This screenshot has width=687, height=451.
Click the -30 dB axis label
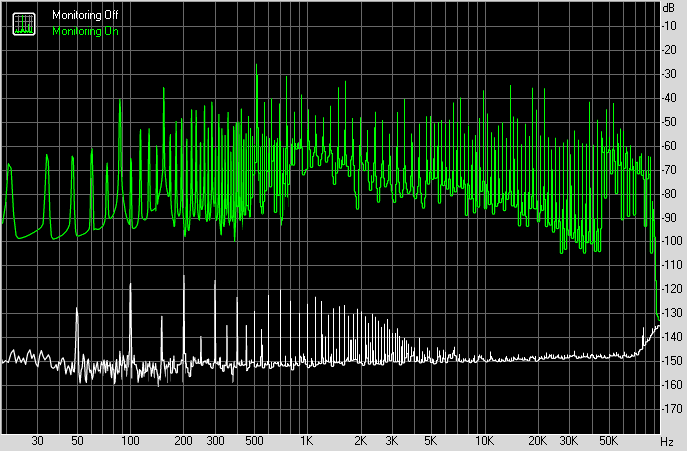[669, 74]
